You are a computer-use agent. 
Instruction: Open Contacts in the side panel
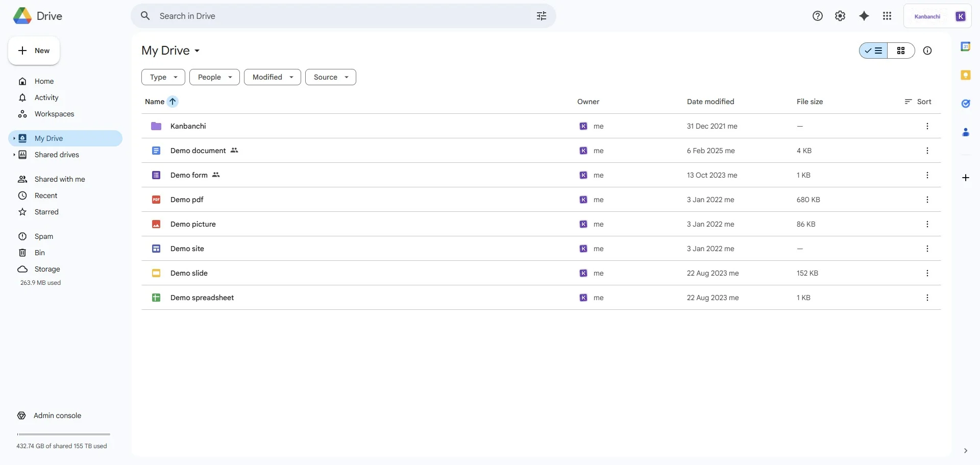[966, 133]
